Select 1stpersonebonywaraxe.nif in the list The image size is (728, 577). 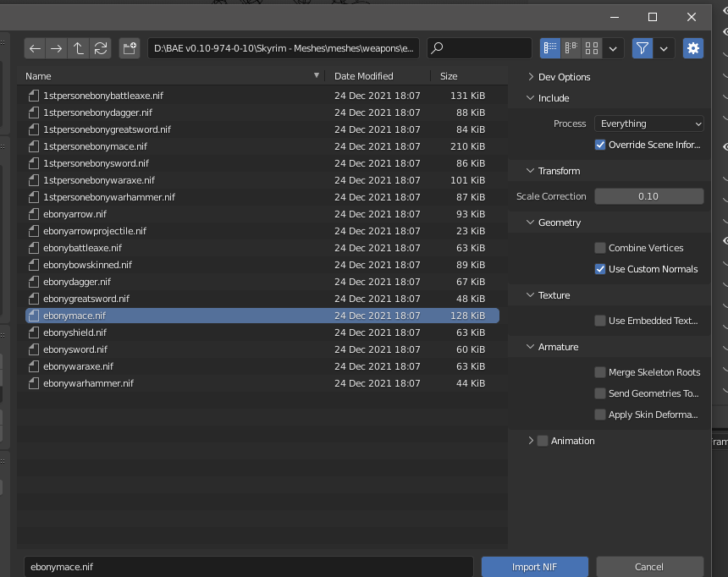pyautogui.click(x=262, y=180)
